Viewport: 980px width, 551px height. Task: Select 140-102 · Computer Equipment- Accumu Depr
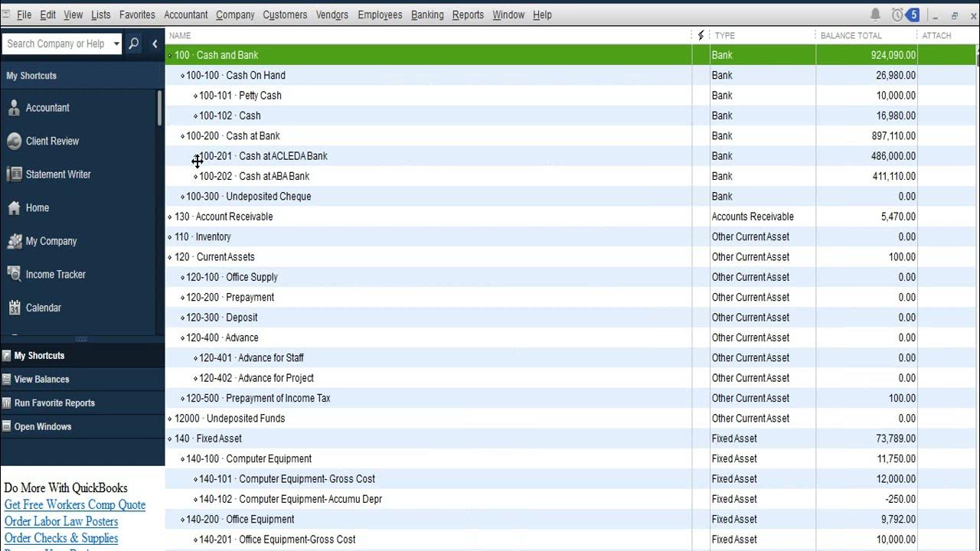coord(570,499)
